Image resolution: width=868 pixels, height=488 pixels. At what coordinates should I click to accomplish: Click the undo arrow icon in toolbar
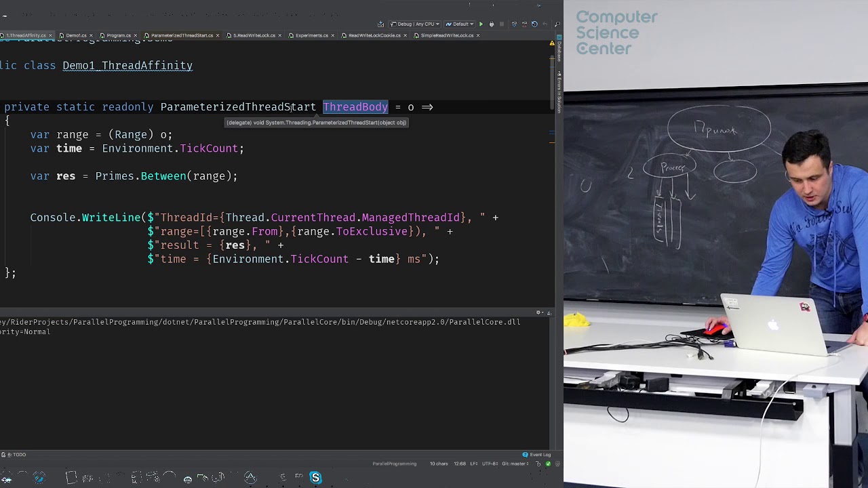(x=545, y=24)
